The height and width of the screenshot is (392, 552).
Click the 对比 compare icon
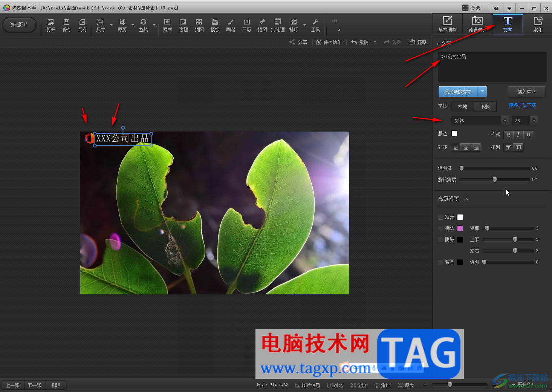pyautogui.click(x=335, y=385)
